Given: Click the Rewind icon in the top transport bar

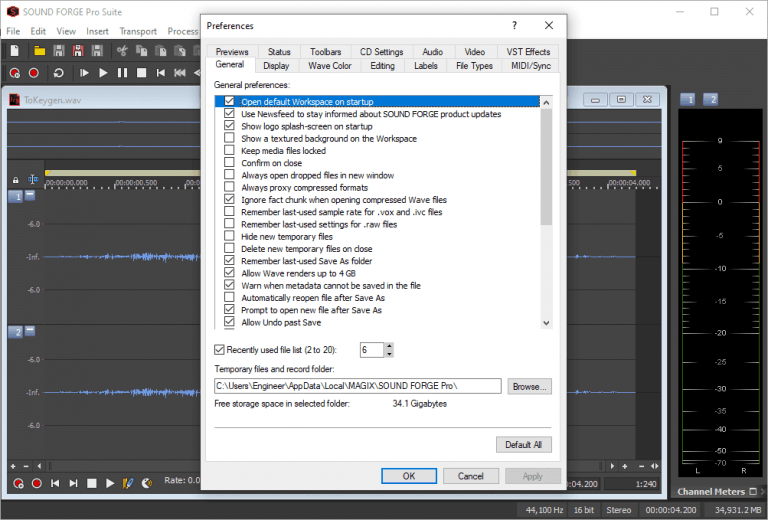Looking at the screenshot, I should [x=180, y=73].
